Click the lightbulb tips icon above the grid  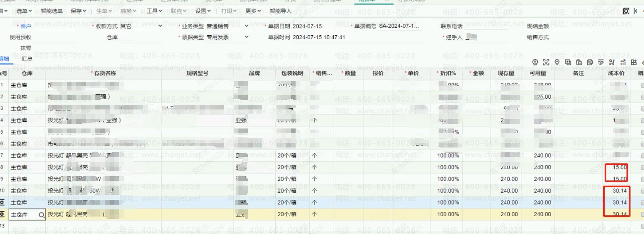[x=535, y=62]
